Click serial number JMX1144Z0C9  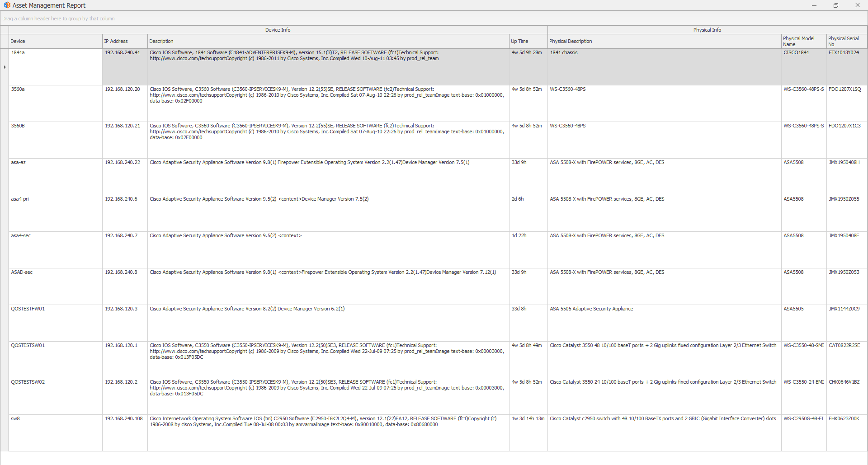(847, 323)
